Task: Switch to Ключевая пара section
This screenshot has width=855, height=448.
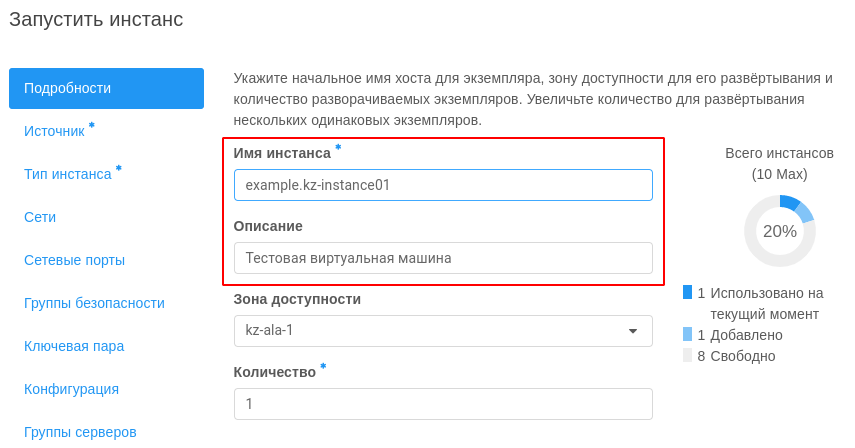Action: [74, 347]
